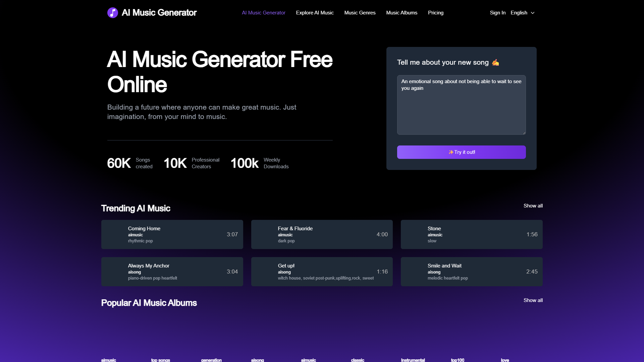
Task: Open Music Albums in navigation
Action: tap(401, 13)
